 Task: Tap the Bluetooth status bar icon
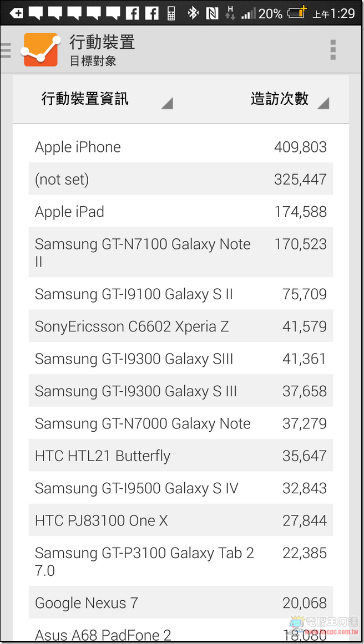coord(193,13)
